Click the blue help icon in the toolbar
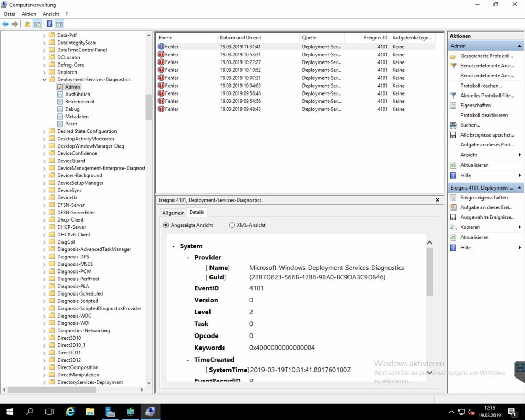This screenshot has height=420, width=525. [x=49, y=24]
